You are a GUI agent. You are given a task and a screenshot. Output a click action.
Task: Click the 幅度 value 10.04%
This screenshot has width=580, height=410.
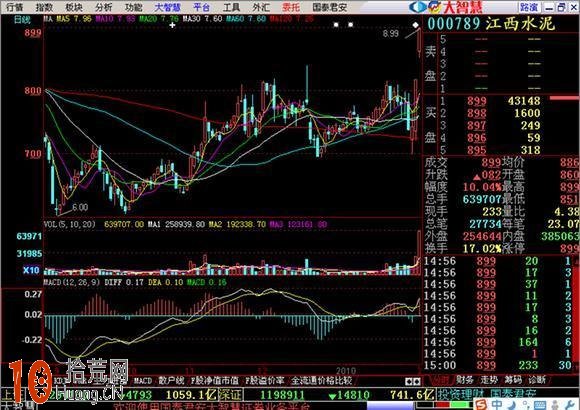pyautogui.click(x=482, y=187)
